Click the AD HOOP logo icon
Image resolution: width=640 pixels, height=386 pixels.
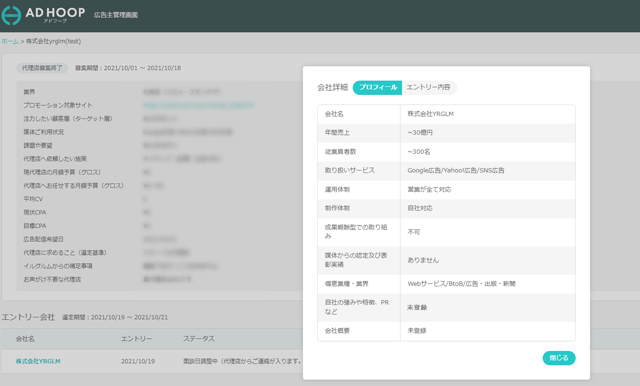tap(11, 15)
